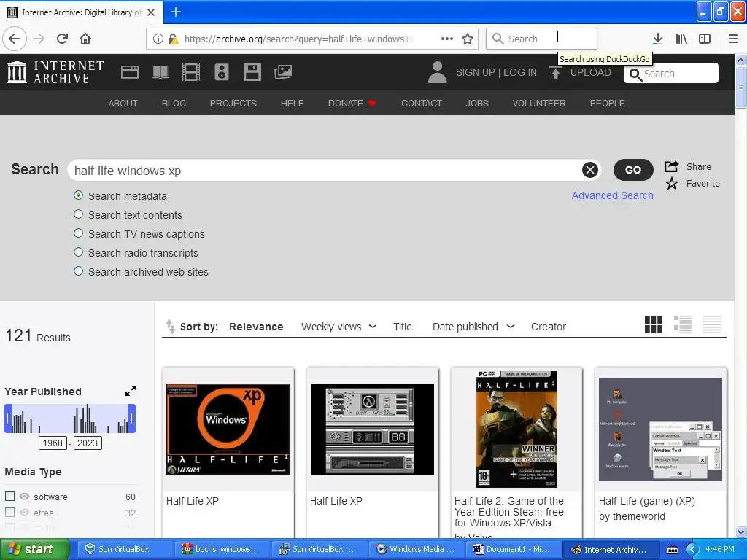Sort results by Title
Screen dimensions: 747x560
point(403,327)
